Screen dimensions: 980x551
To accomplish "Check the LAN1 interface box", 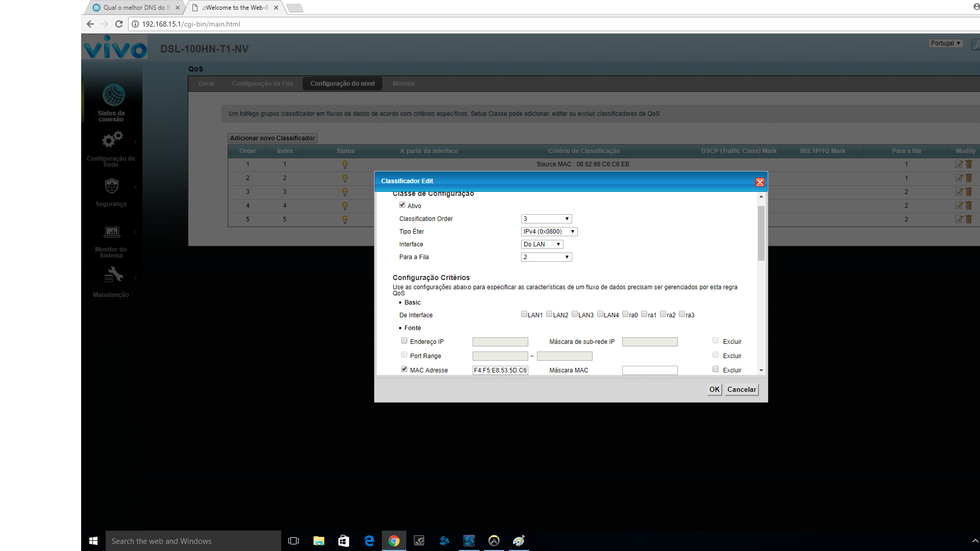I will (x=524, y=314).
